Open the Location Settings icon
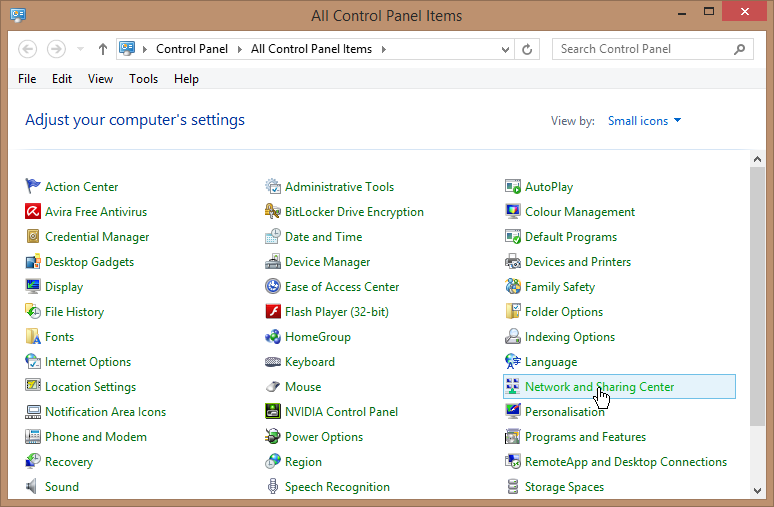This screenshot has height=507, width=774. point(33,387)
